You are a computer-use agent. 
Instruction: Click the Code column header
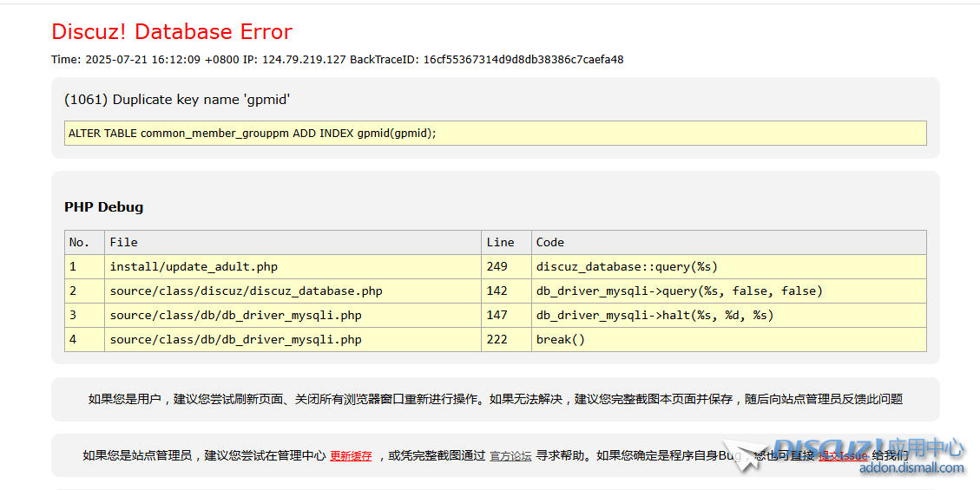click(729, 242)
